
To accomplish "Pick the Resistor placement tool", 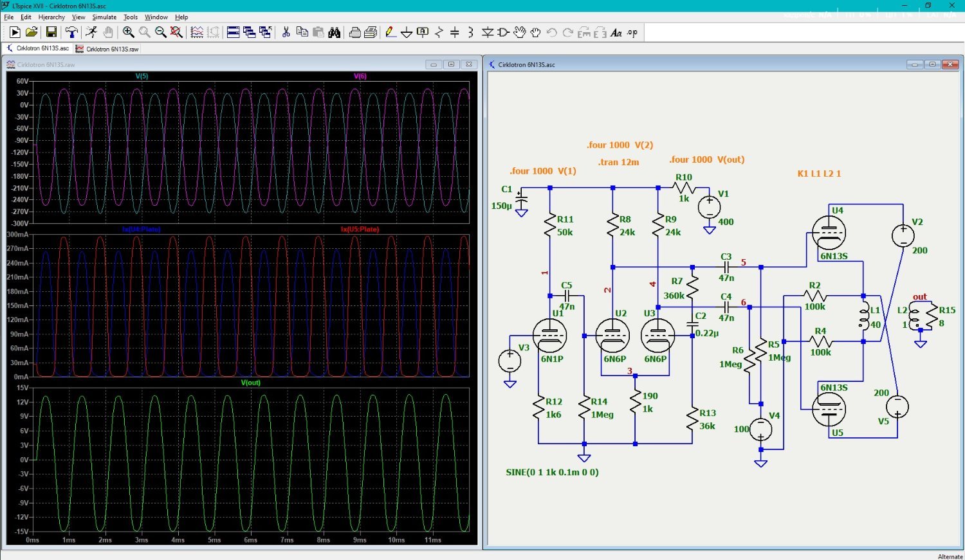I will 439,33.
